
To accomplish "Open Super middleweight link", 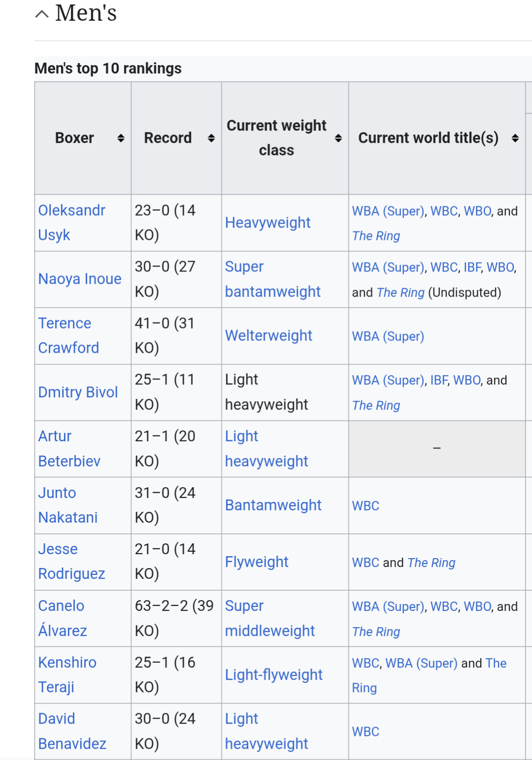I will (x=270, y=618).
